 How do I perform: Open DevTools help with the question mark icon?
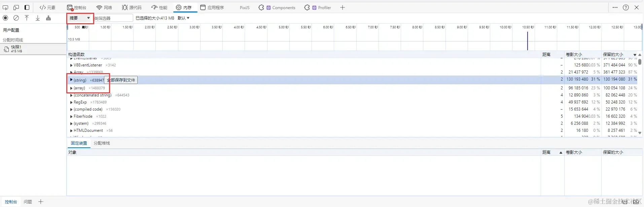point(626,7)
